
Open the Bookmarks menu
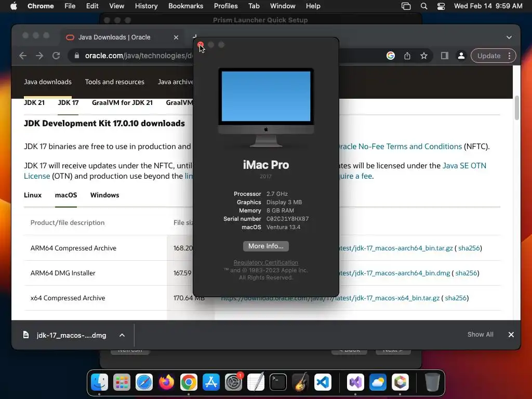[x=185, y=6]
